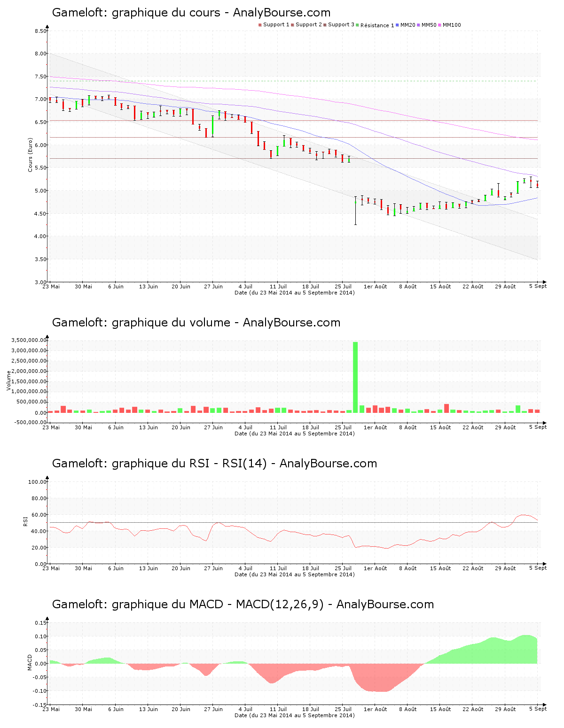Click the 'MACD' vertical axis label
564x728 pixels.
click(30, 662)
